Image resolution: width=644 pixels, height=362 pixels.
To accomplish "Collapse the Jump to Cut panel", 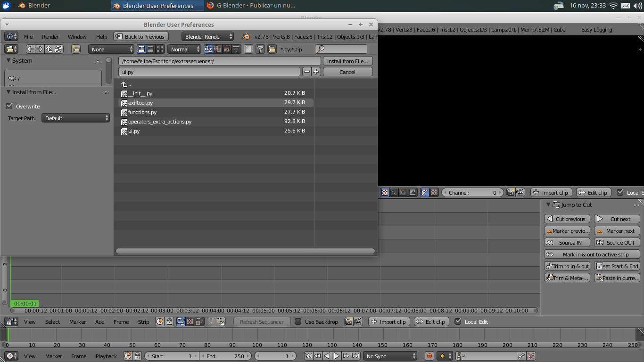I will tap(548, 205).
